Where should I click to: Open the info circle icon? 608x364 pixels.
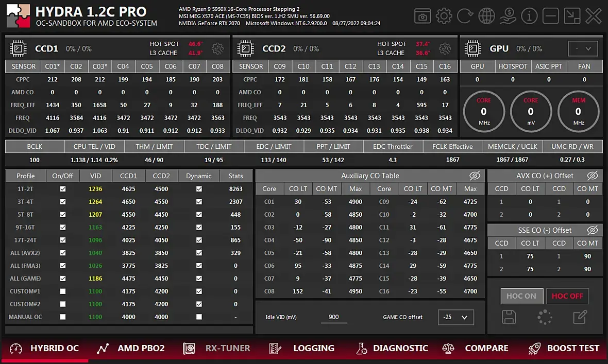point(529,16)
